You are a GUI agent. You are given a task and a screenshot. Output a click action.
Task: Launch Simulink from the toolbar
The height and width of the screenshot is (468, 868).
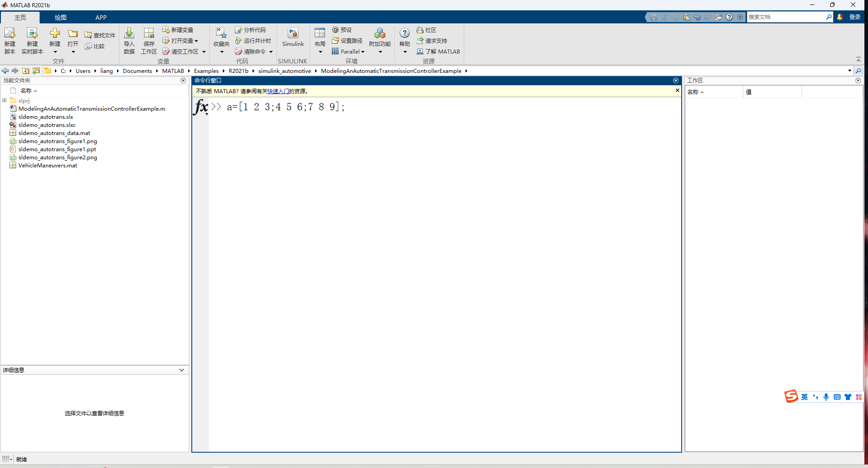pyautogui.click(x=293, y=37)
